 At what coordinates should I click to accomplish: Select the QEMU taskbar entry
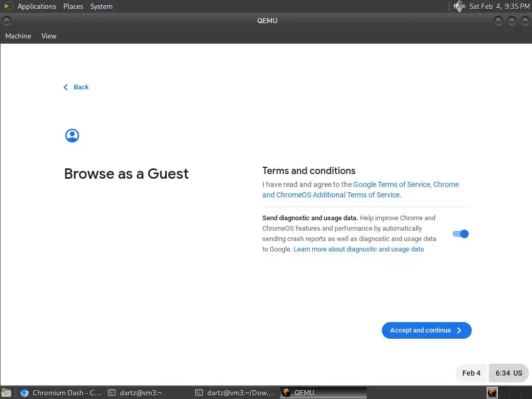pos(323,393)
